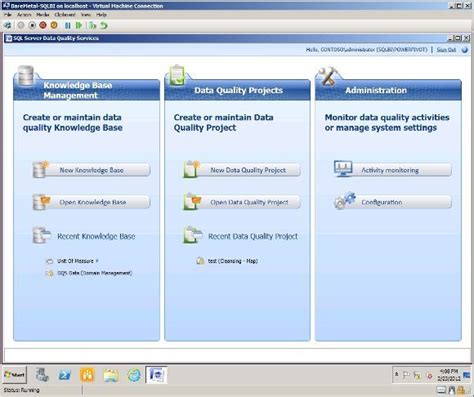Viewport: 474px width, 397px height.
Task: Open the Configuration settings button
Action: [393, 202]
